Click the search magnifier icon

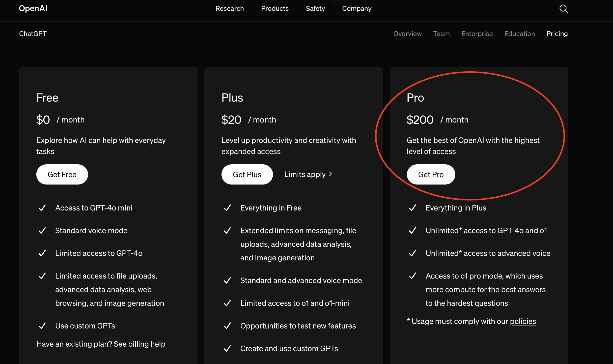click(563, 9)
